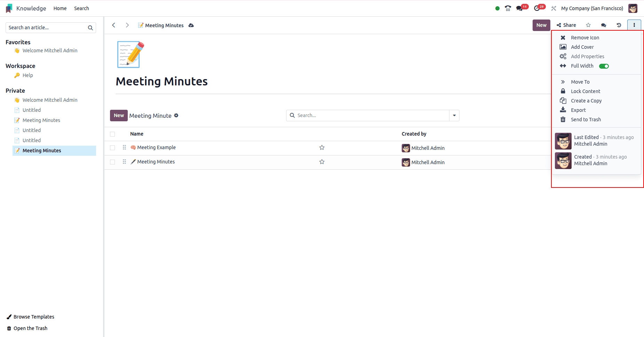
Task: Sort by the Name column header
Action: 137,134
